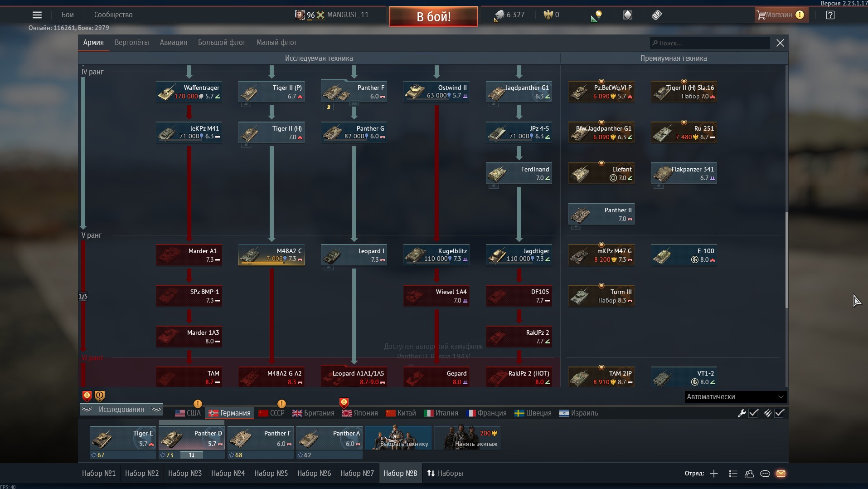The height and width of the screenshot is (489, 868).
Task: Select the Kugelblitz vehicle card
Action: 436,255
